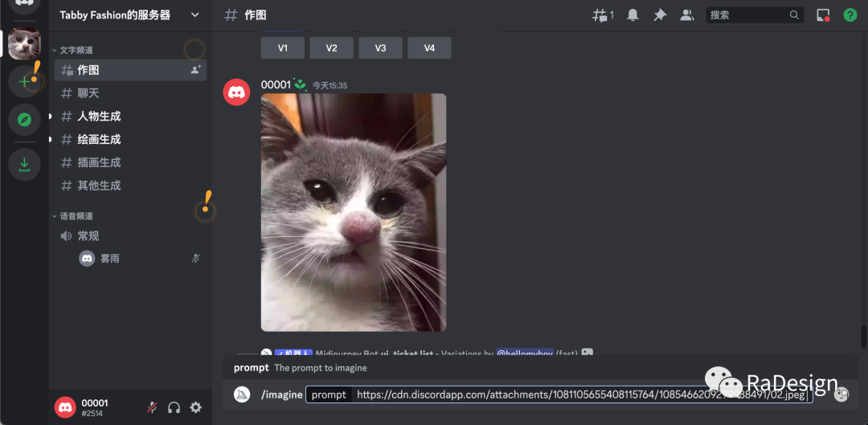Open the Threads icon in header
Viewport: 868px width, 425px height.
pos(603,15)
